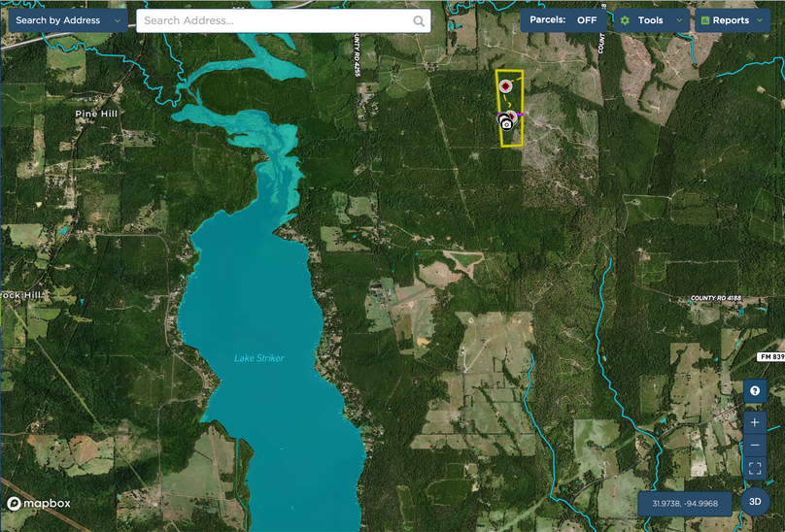Enter fullscreen map view

pyautogui.click(x=755, y=469)
